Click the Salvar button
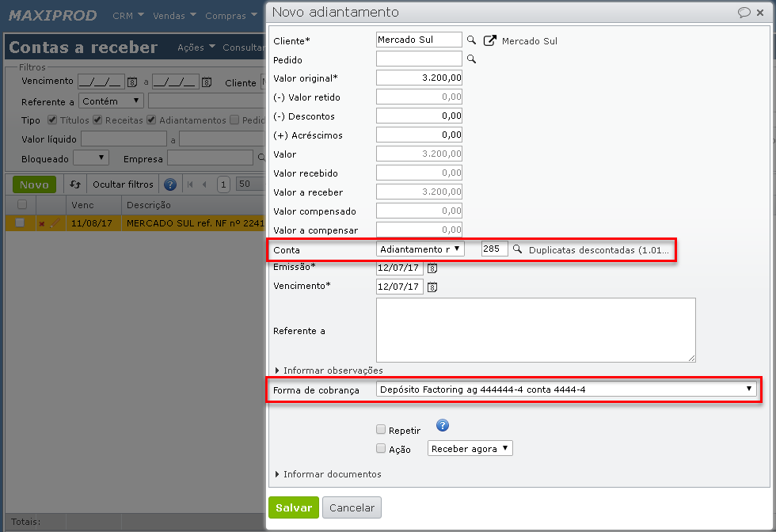 (294, 507)
